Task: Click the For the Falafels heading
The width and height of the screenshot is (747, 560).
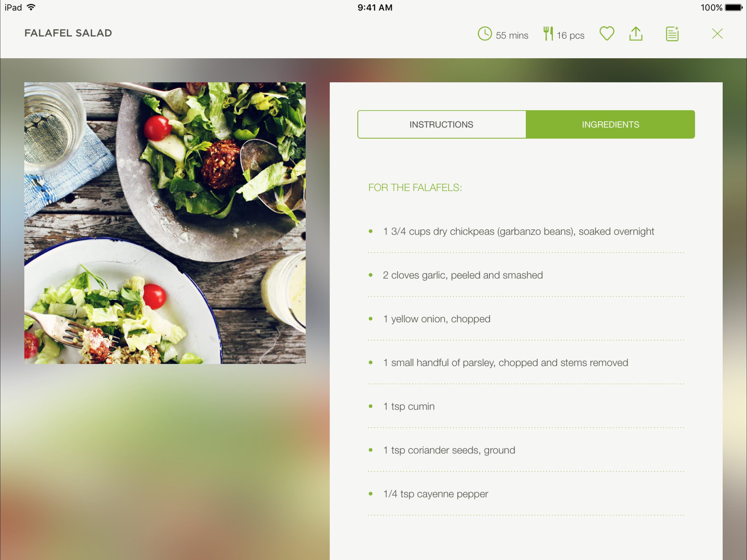Action: (415, 188)
